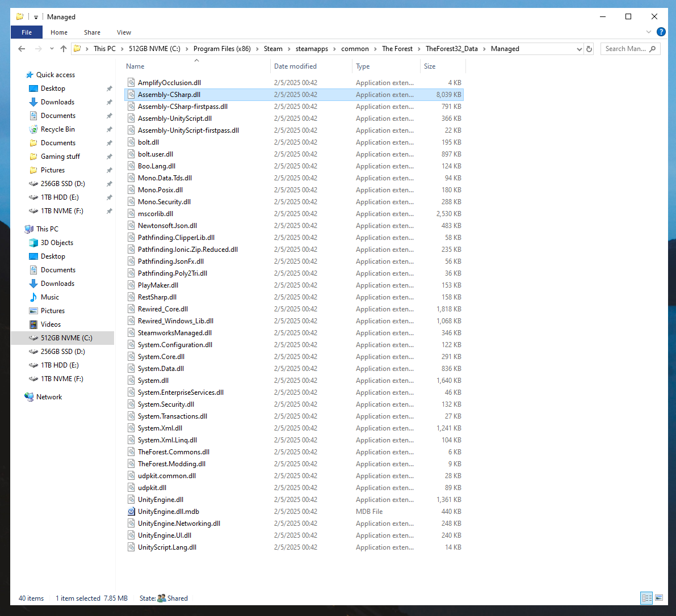Refresh the folder with the refresh icon

589,49
